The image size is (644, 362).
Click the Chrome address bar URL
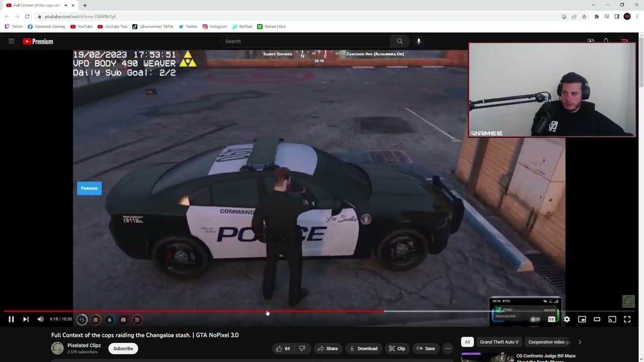(80, 17)
